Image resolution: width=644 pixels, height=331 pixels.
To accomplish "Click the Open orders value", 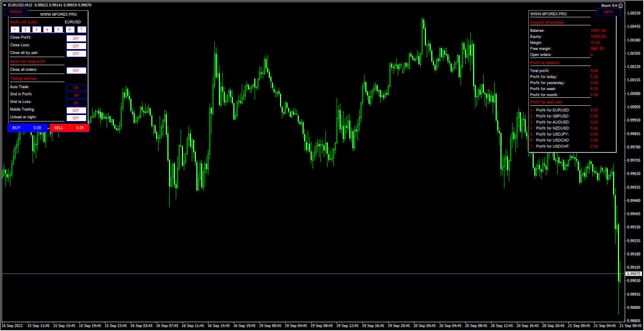I will 592,55.
